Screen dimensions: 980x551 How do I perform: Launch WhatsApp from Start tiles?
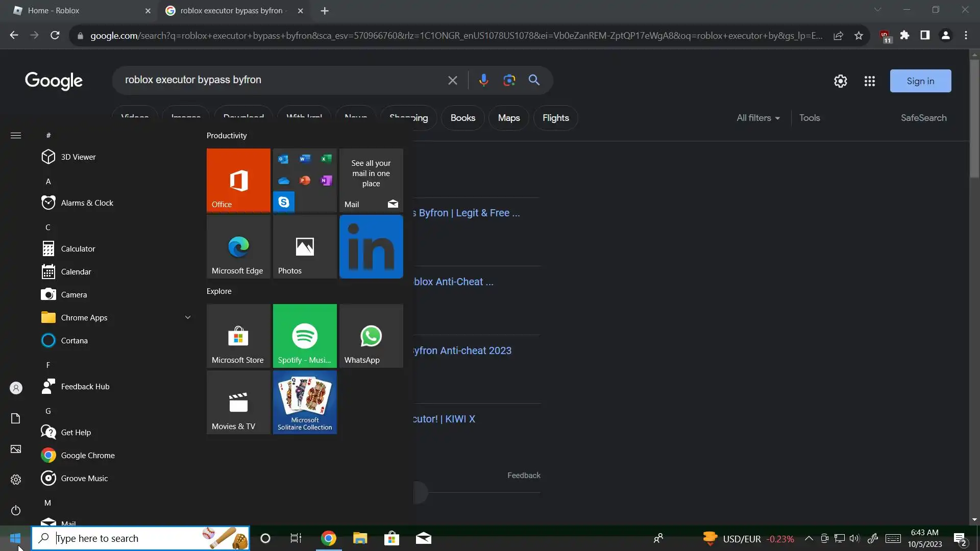click(371, 335)
